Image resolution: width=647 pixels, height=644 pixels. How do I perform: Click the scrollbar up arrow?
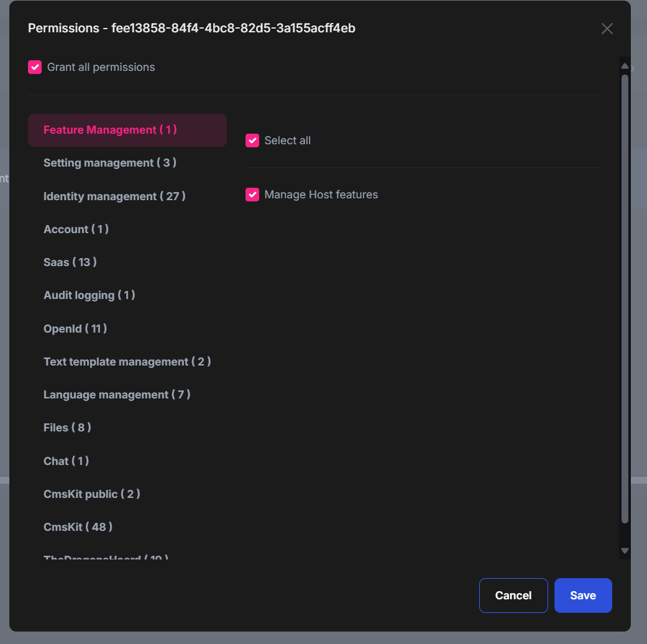[625, 67]
